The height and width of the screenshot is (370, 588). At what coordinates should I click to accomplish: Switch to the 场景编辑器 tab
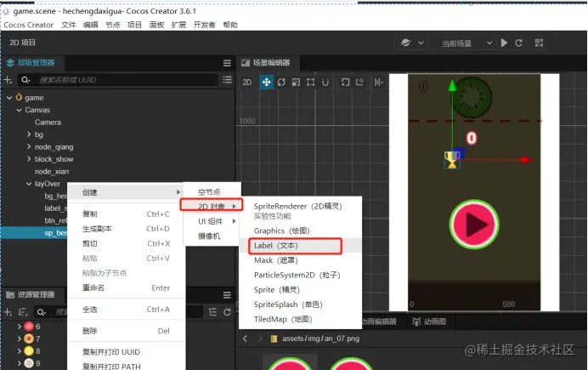pyautogui.click(x=266, y=63)
